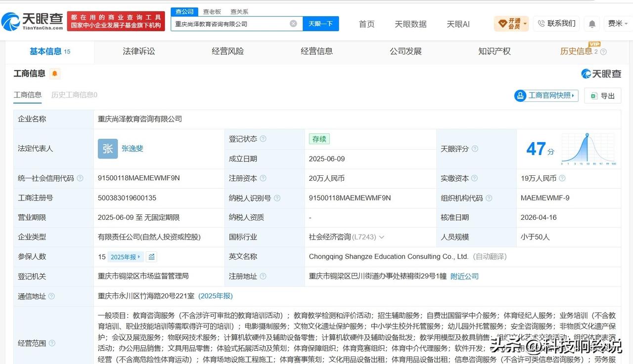Click info icon next to 注册地址
The height and width of the screenshot is (364, 633).
(x=263, y=277)
